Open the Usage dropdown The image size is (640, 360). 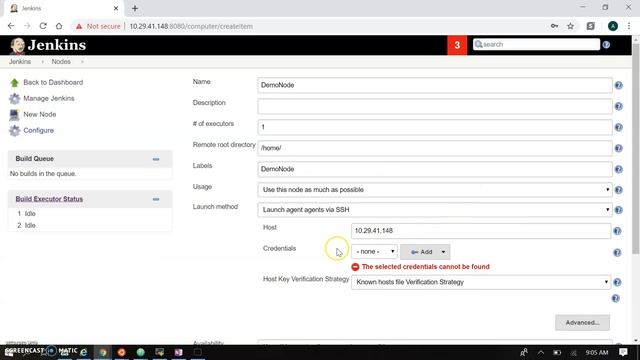(435, 190)
